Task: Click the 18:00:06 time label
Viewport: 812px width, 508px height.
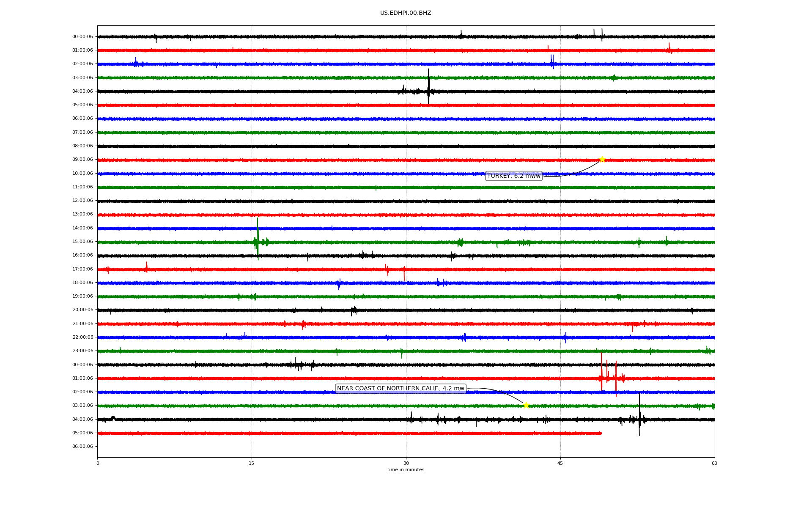Action: pos(82,283)
